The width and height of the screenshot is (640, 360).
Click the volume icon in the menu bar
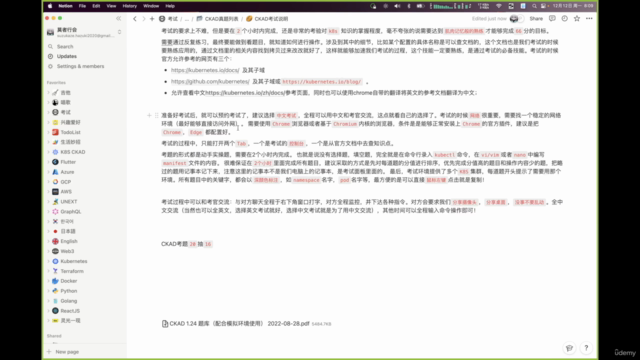coord(397,6)
